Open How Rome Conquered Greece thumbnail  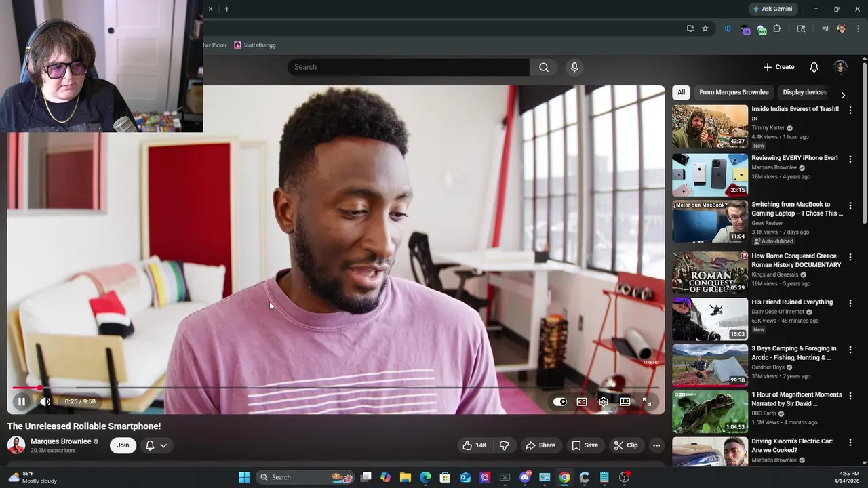click(710, 272)
